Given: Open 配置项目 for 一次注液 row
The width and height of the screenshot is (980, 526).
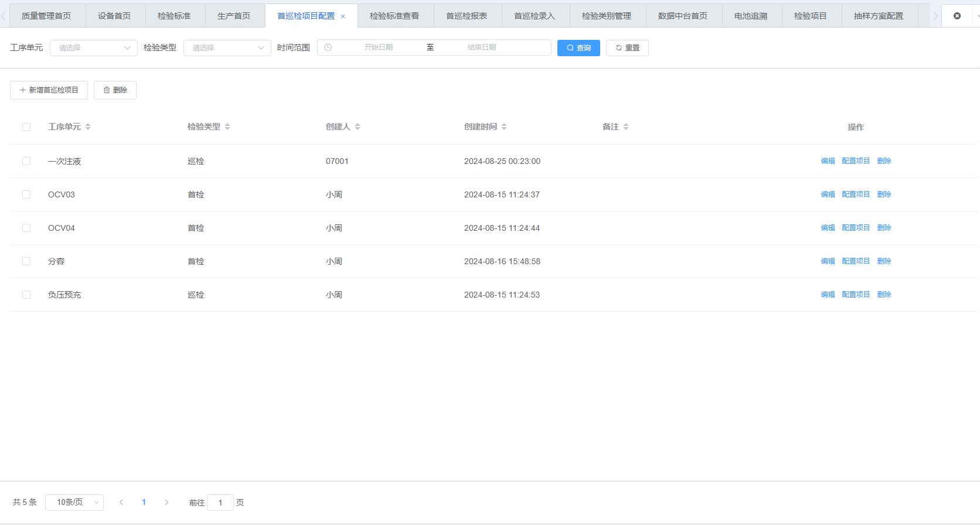Looking at the screenshot, I should 856,161.
